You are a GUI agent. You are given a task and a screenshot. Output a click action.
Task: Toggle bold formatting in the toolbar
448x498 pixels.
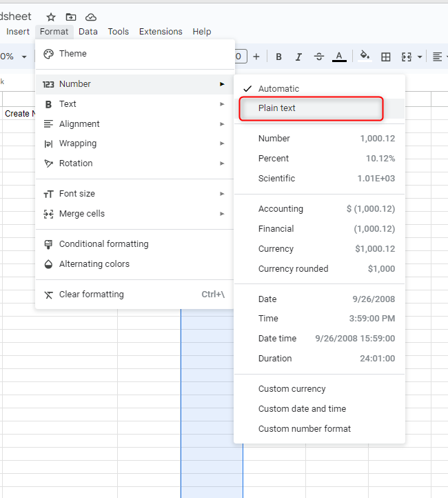(278, 57)
